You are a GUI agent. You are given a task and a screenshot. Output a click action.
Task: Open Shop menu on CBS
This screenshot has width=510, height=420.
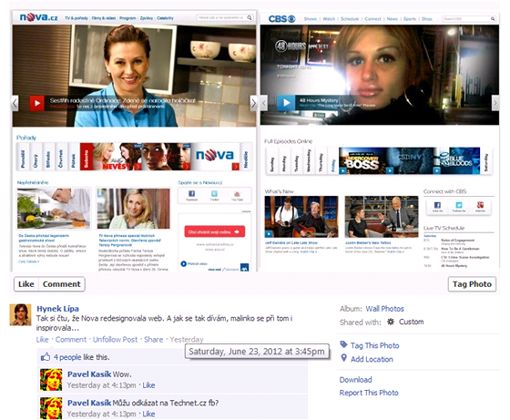tap(427, 19)
